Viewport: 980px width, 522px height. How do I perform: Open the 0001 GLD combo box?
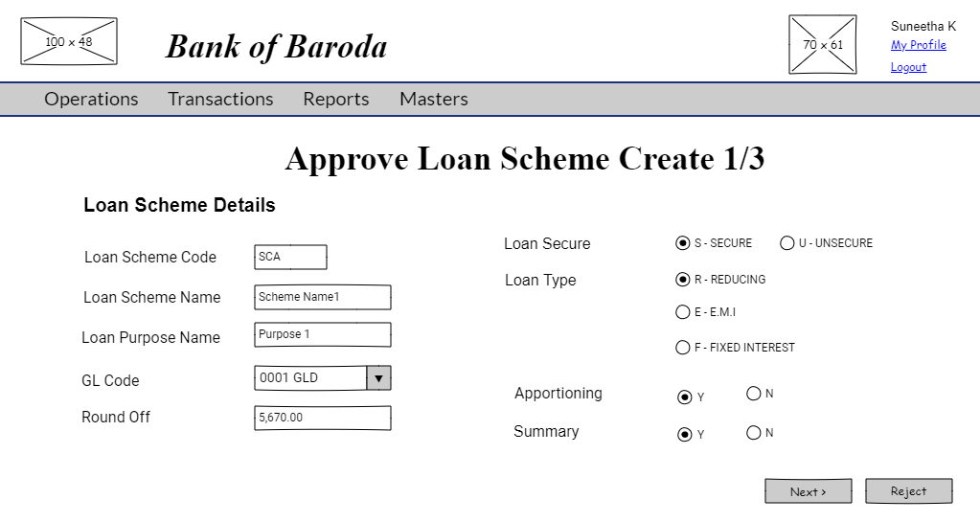click(310, 378)
